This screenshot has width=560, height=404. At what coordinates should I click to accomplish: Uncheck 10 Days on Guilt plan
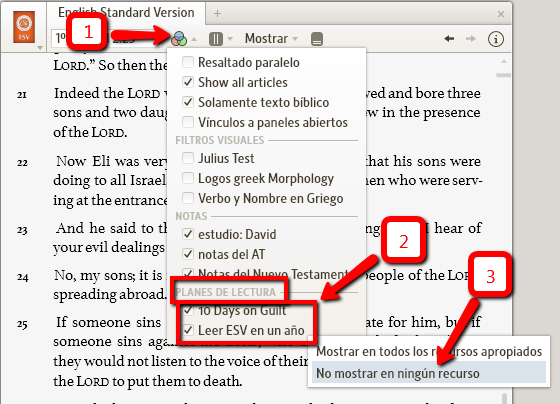coord(188,310)
